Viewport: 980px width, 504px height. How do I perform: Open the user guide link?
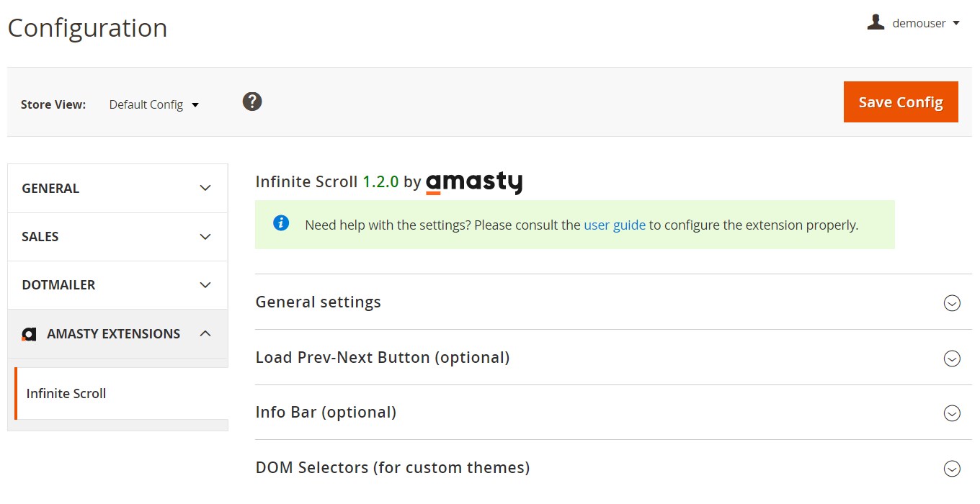tap(614, 225)
